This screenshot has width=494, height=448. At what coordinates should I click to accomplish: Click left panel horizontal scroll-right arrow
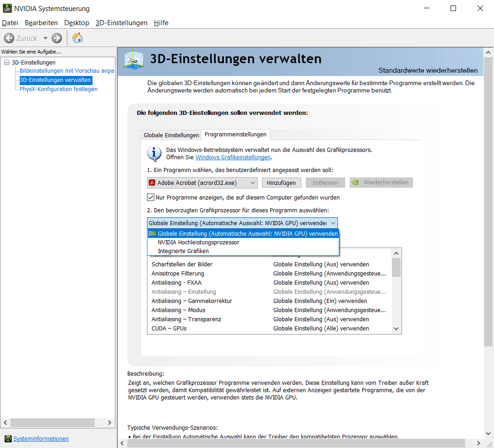[109, 422]
